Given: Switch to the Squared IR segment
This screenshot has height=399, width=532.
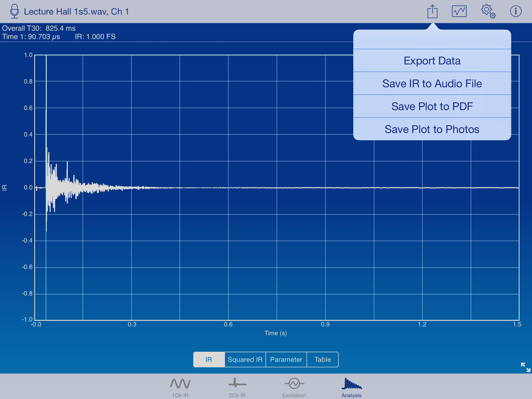Looking at the screenshot, I should tap(245, 360).
